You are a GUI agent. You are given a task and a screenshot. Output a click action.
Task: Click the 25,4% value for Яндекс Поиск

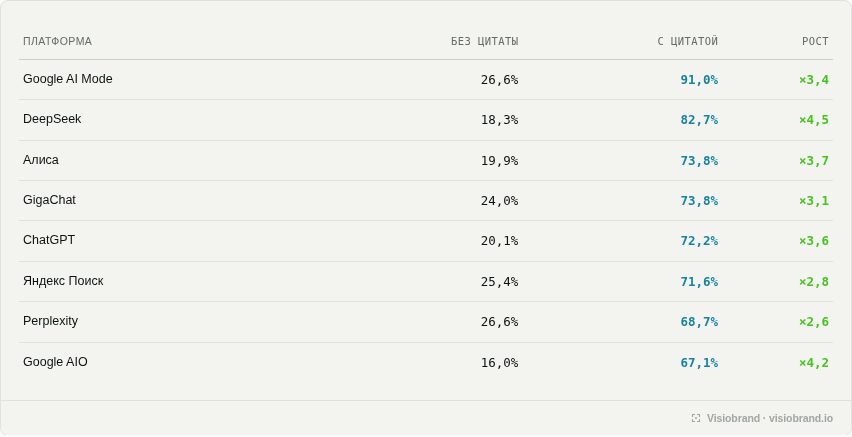pos(499,282)
